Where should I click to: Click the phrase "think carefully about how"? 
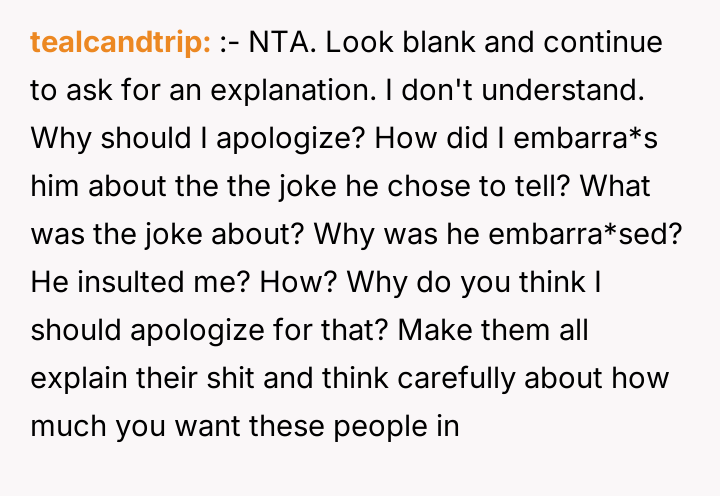(x=495, y=379)
